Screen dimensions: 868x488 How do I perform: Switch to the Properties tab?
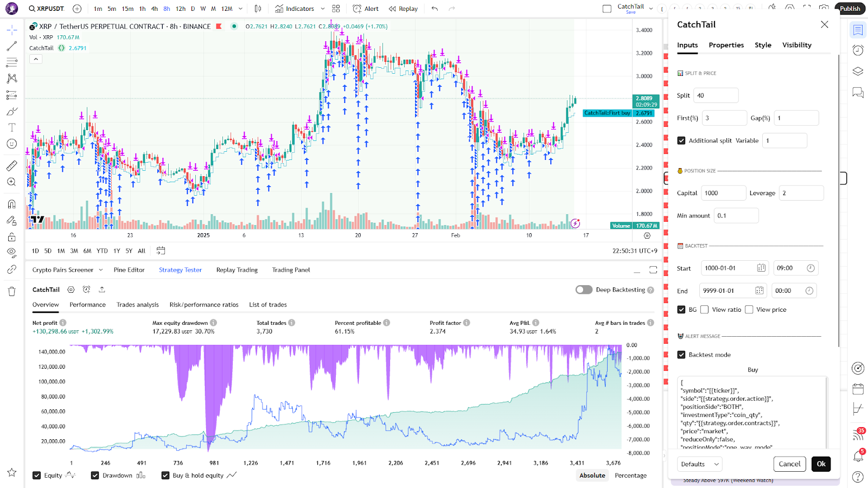pos(726,45)
